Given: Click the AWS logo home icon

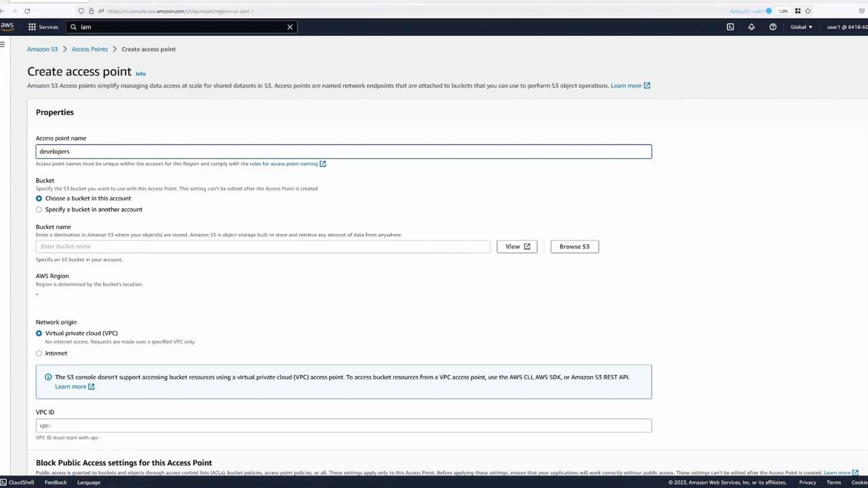Looking at the screenshot, I should [x=7, y=26].
